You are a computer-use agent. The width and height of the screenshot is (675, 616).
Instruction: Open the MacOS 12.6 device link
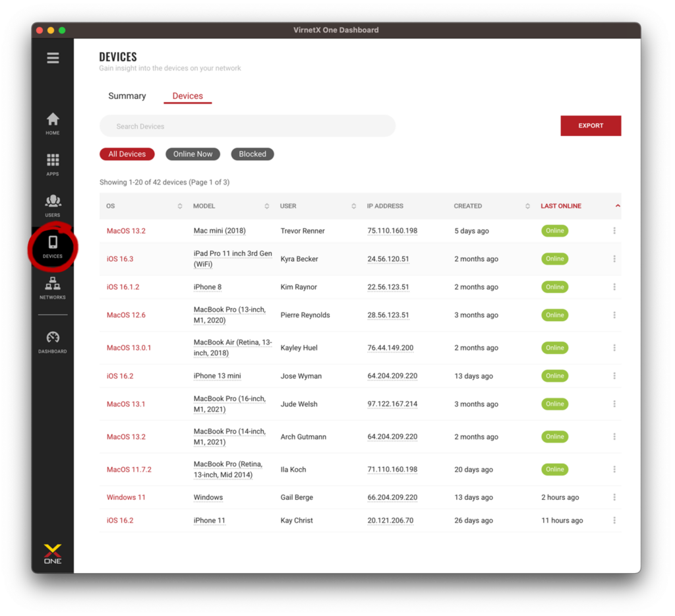coord(126,315)
